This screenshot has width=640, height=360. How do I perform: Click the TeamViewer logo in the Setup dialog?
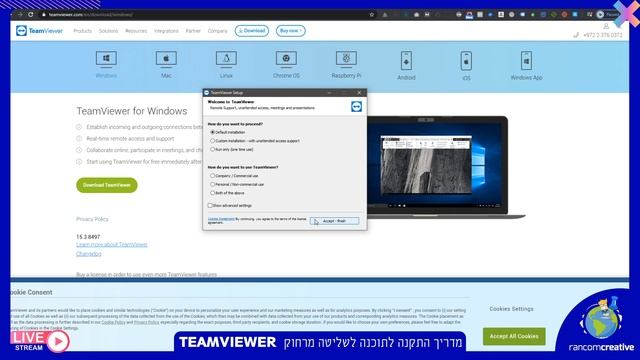(356, 107)
